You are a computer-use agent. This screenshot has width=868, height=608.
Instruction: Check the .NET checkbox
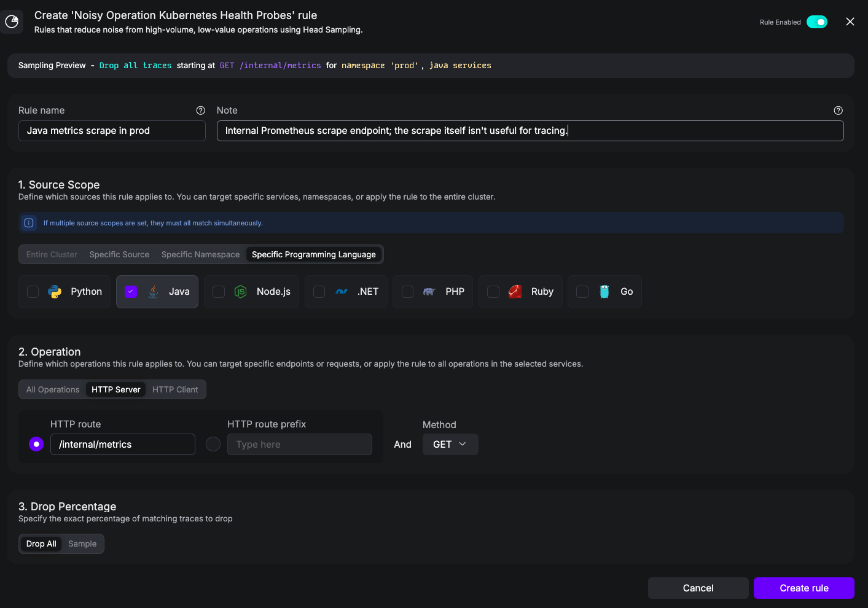[319, 292]
